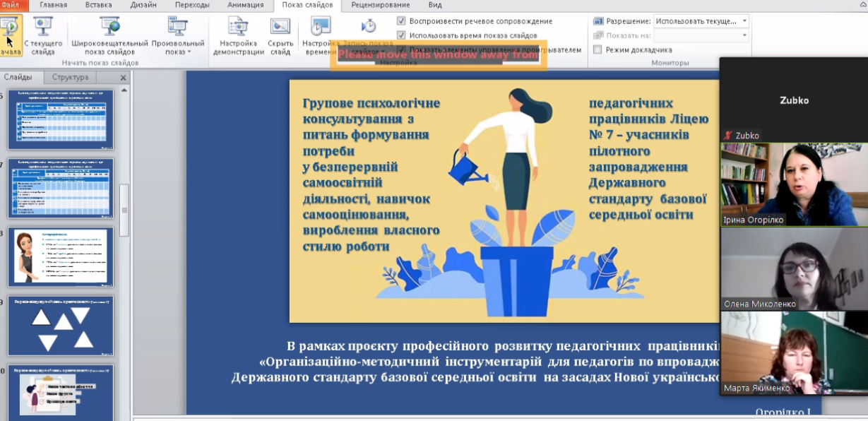Toggle show media controls checkbox
The width and height of the screenshot is (868, 421).
[x=401, y=49]
